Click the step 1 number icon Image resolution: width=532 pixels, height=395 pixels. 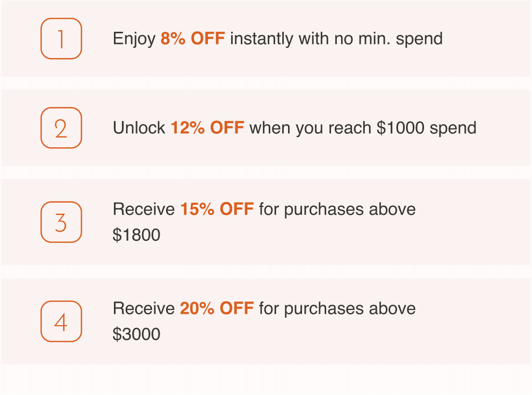61,39
